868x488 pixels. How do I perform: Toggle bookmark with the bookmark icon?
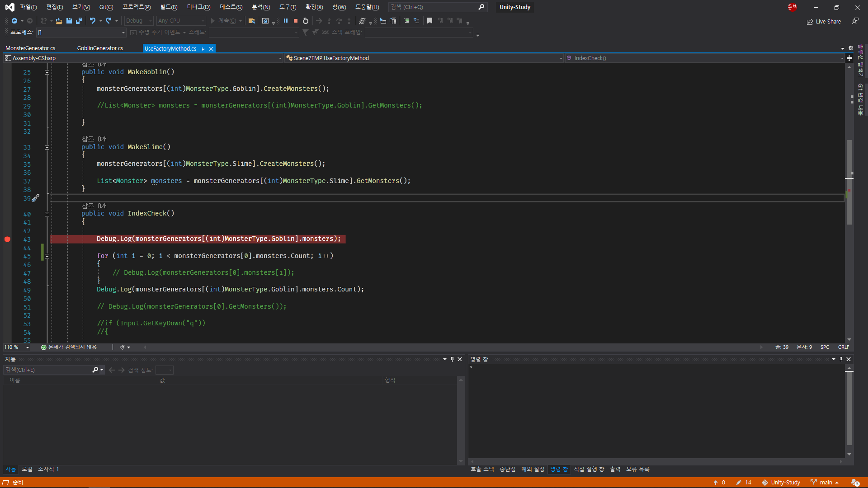tap(429, 21)
